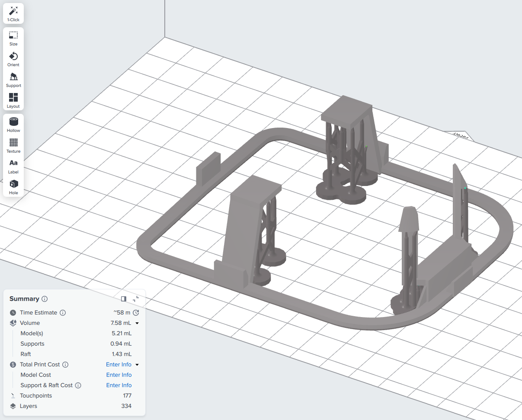Viewport: 522px width, 420px height.
Task: Click the Summary panel title
Action: (x=24, y=299)
